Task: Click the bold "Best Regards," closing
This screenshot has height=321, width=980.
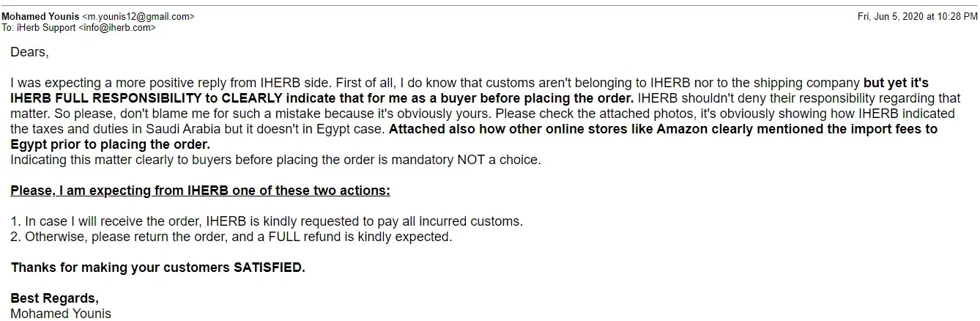Action: tap(54, 298)
